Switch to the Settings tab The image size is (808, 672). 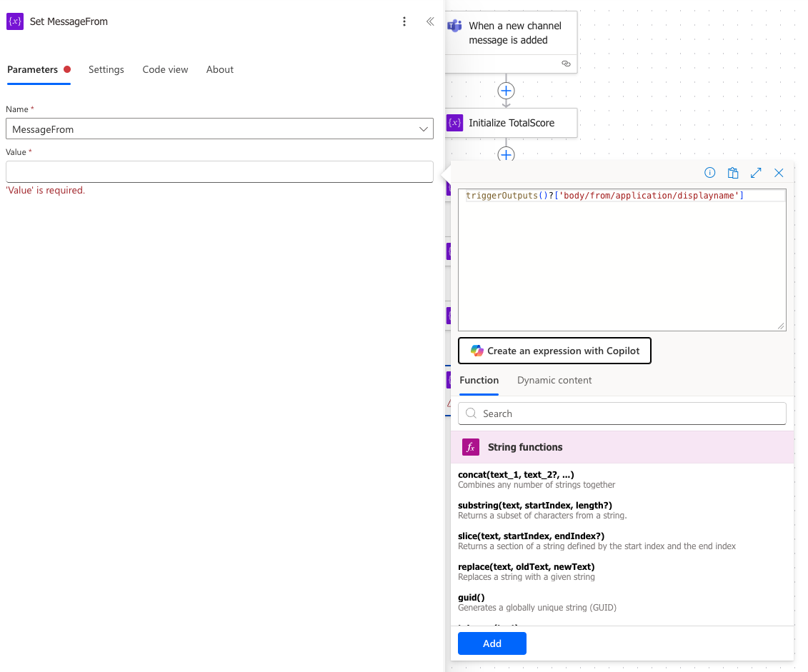point(106,69)
